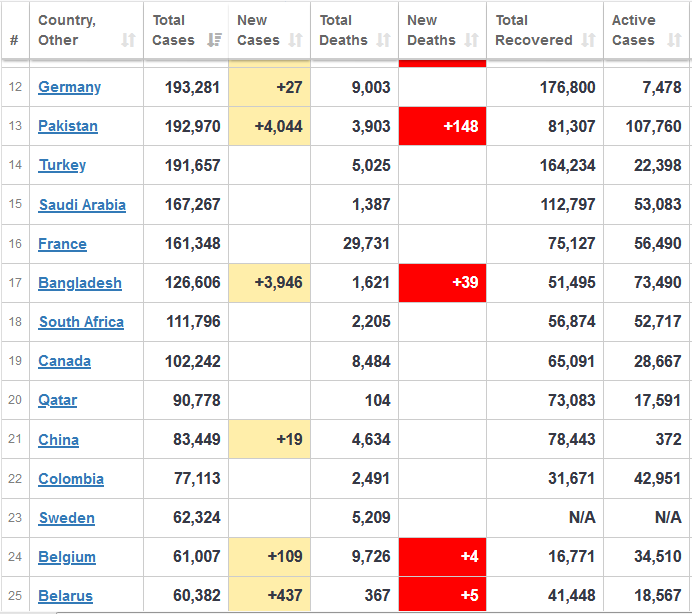The image size is (692, 614).
Task: Open the Qatar country link
Action: point(58,400)
